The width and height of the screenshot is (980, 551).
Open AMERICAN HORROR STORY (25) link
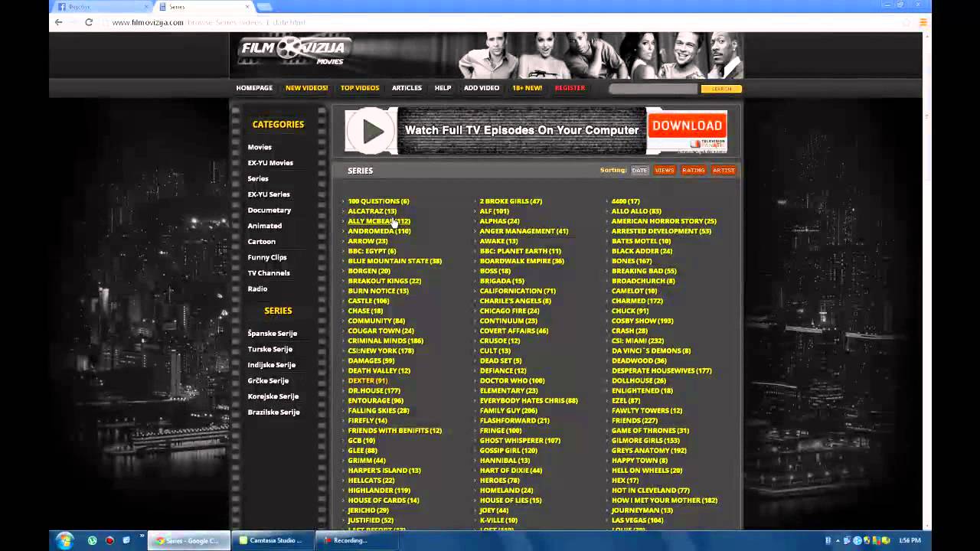point(664,221)
